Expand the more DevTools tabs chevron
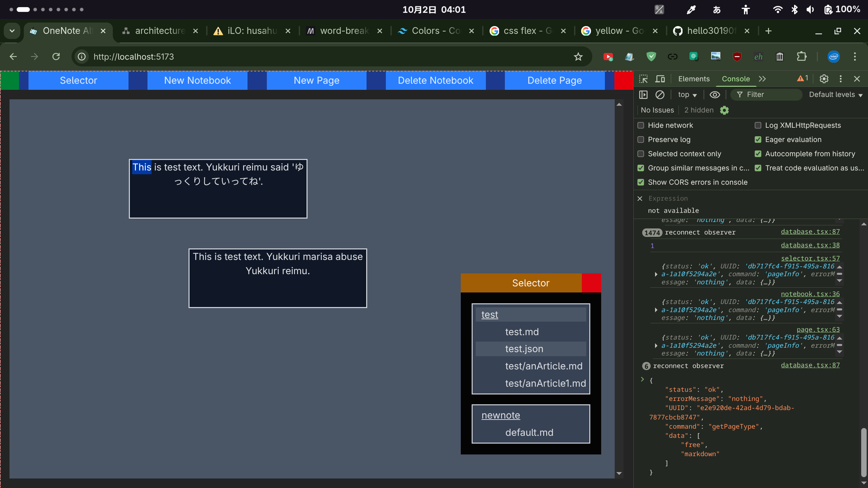 (763, 79)
